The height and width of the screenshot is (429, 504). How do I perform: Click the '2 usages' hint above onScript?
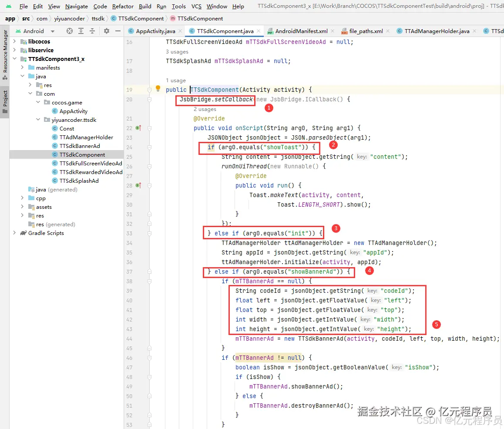tap(205, 109)
